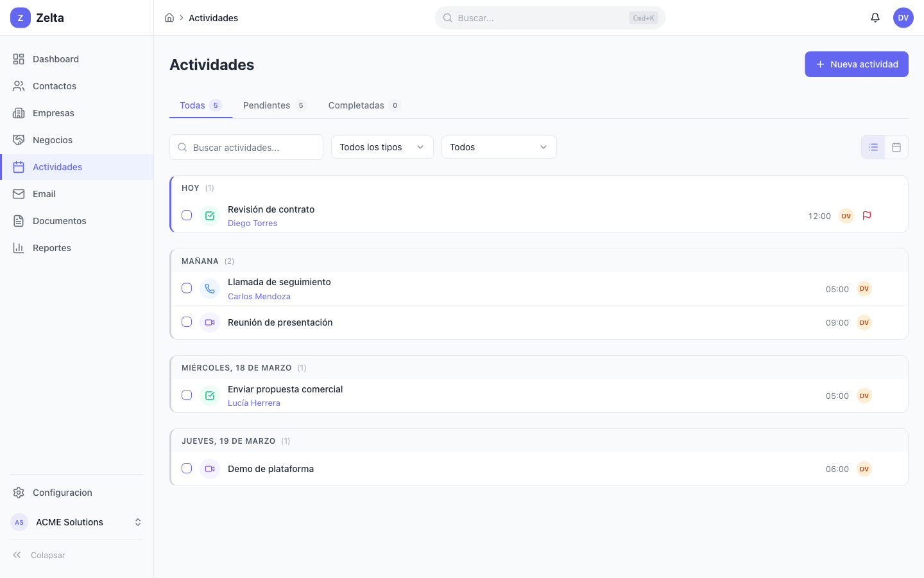Image resolution: width=924 pixels, height=578 pixels.
Task: Mark Revisión de contrato as completed
Action: tap(187, 215)
